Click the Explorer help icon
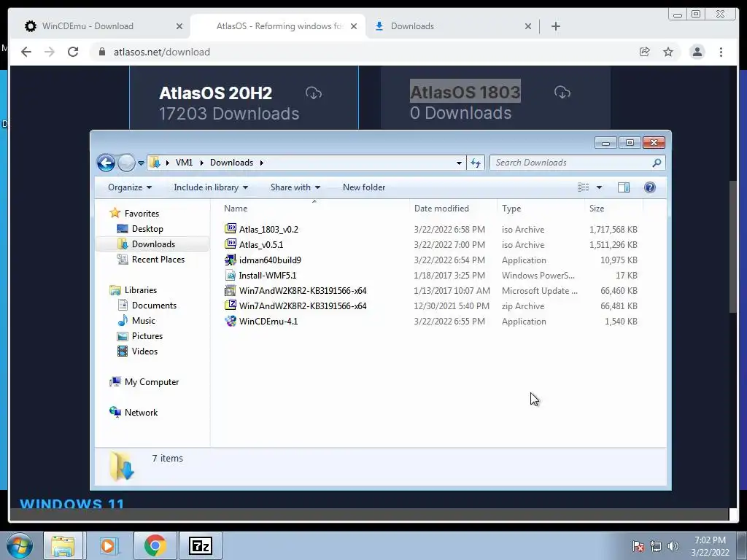 [650, 187]
